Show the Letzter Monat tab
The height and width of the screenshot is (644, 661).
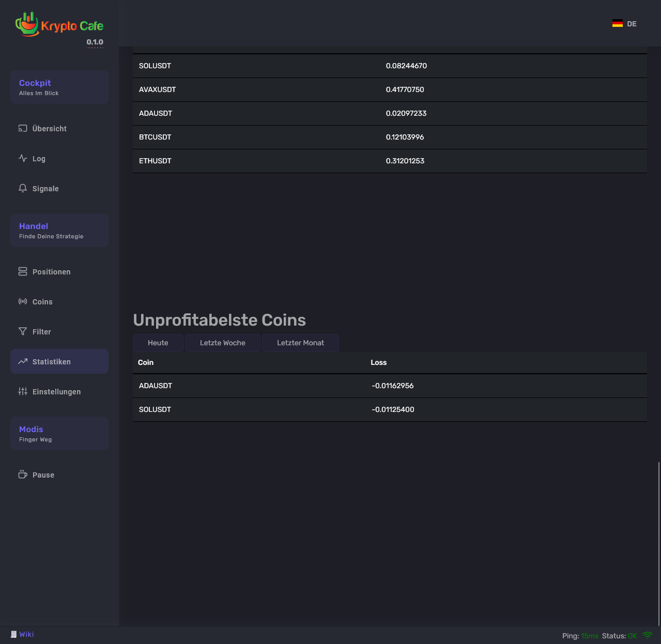[x=300, y=343]
